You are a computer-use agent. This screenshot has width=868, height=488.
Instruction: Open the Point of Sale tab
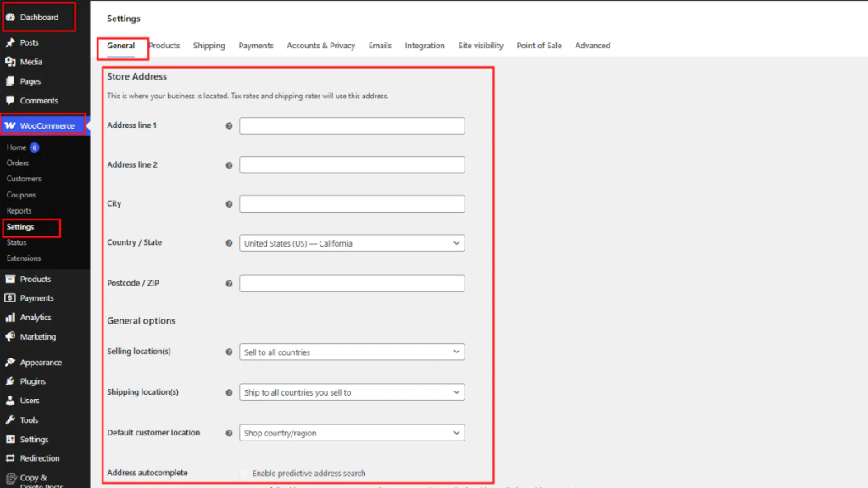pyautogui.click(x=539, y=46)
